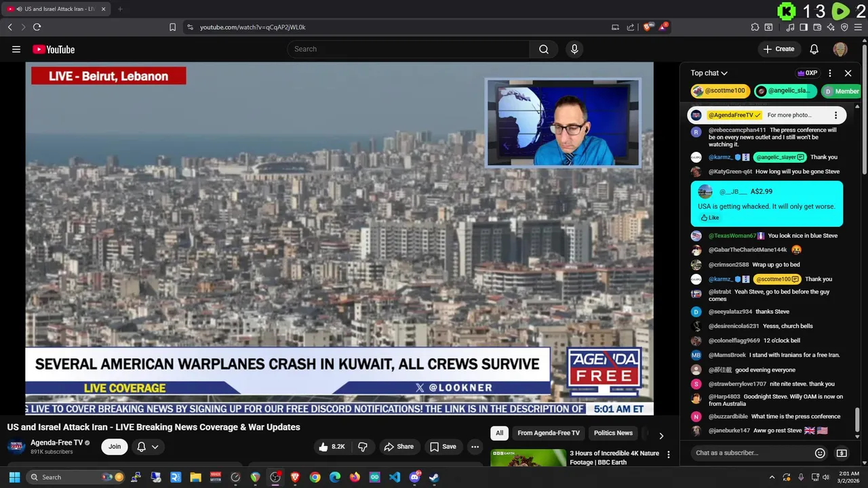
Task: Open the more actions ellipsis beside Save
Action: pyautogui.click(x=475, y=447)
